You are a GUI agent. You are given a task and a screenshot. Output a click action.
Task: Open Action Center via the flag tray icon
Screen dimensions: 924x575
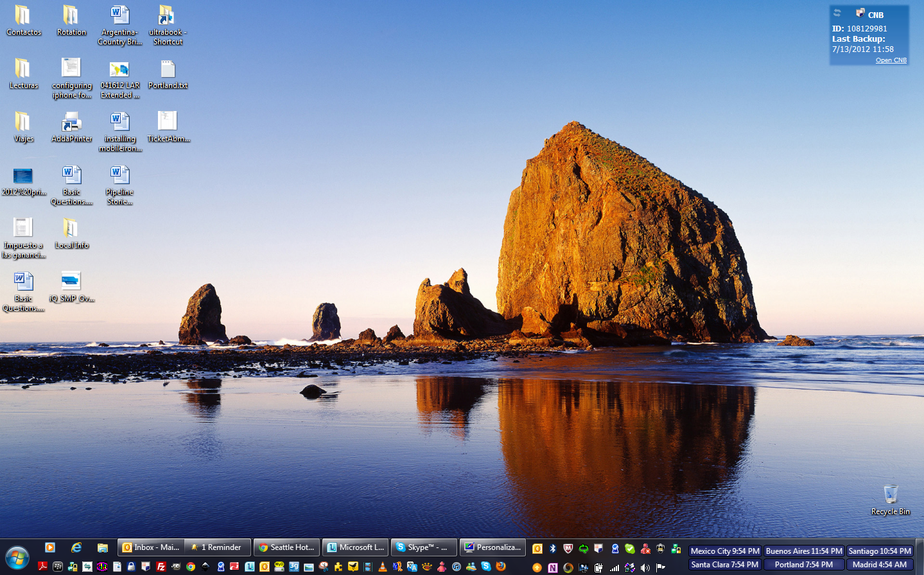click(x=660, y=568)
